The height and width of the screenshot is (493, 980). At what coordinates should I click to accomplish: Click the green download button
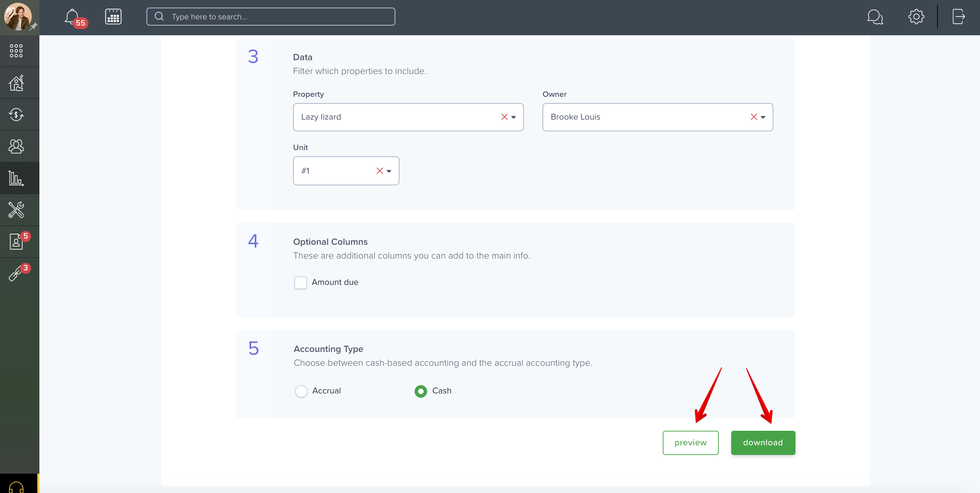pyautogui.click(x=763, y=443)
